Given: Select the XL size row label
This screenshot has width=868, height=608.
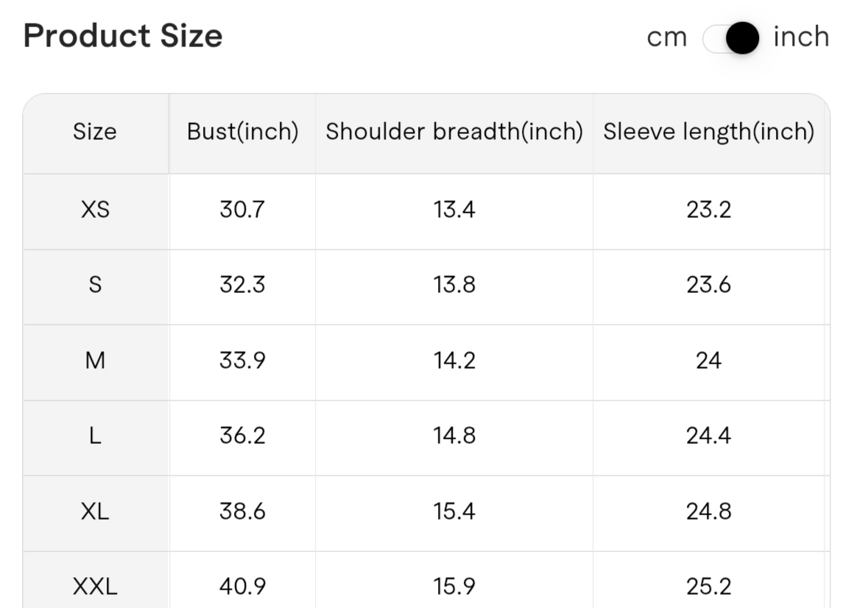Looking at the screenshot, I should [95, 511].
